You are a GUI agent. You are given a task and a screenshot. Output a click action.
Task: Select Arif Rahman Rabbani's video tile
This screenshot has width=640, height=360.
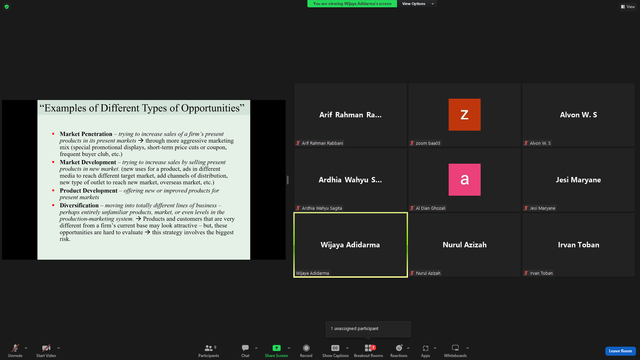point(350,115)
